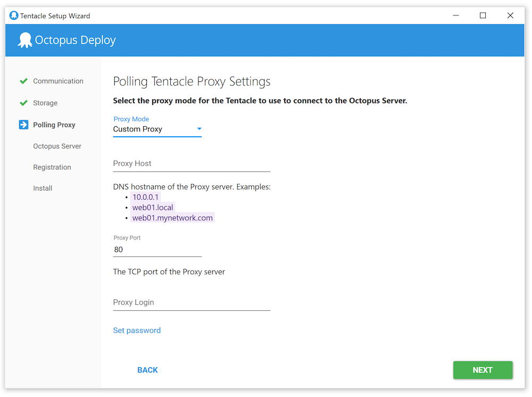The height and width of the screenshot is (397, 532).
Task: Select the Polling Proxy step
Action: [x=54, y=125]
